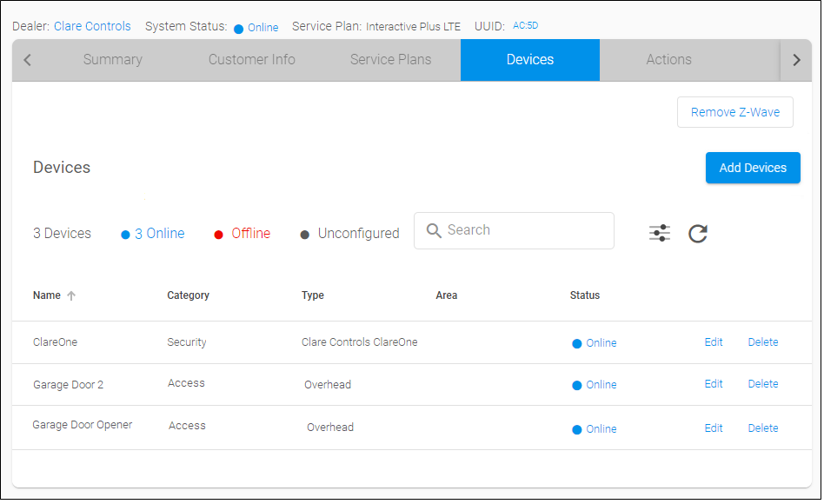Viewport: 824px width, 504px height.
Task: Click the magnifier icon in search box
Action: (x=433, y=230)
